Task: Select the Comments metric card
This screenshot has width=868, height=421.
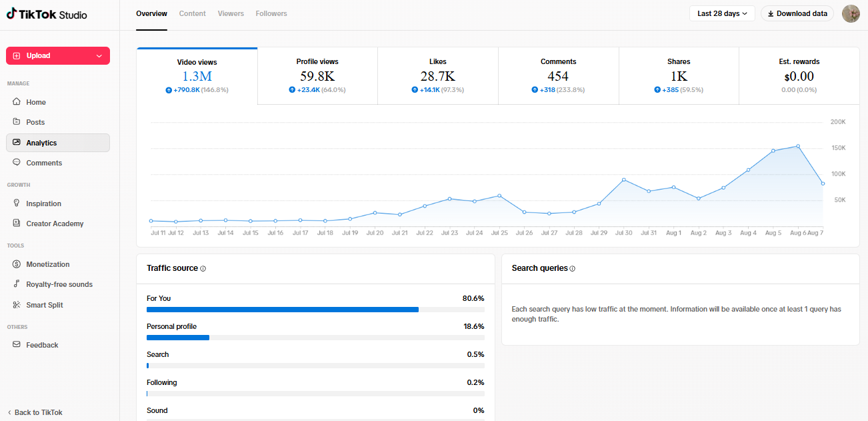Action: 559,76
